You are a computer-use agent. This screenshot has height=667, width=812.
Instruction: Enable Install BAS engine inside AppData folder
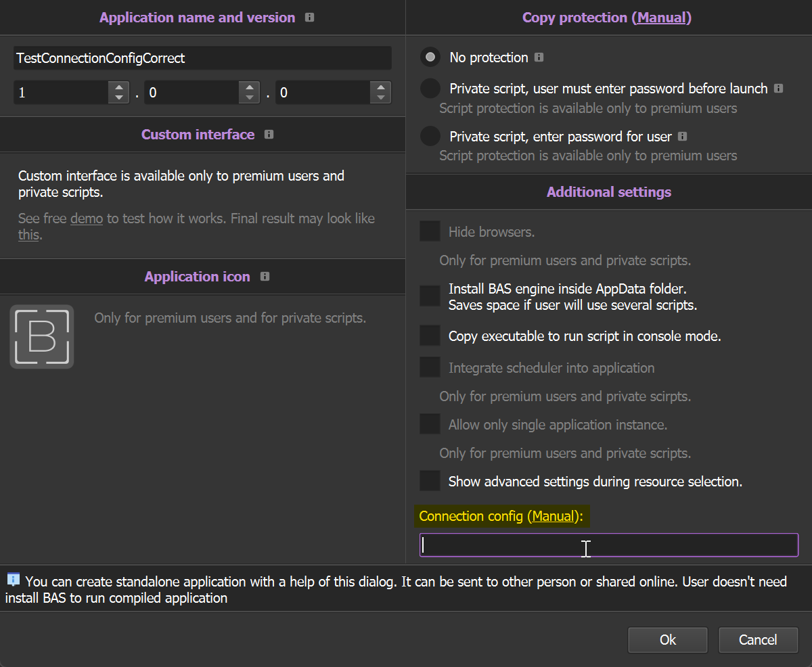(x=430, y=295)
